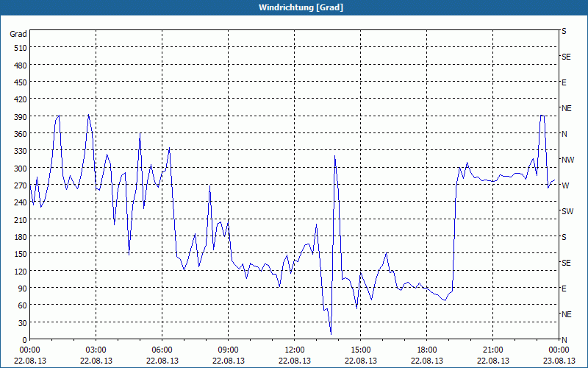Select the 90 y-axis value
Screen dimensions: 588x368
(x=22, y=289)
